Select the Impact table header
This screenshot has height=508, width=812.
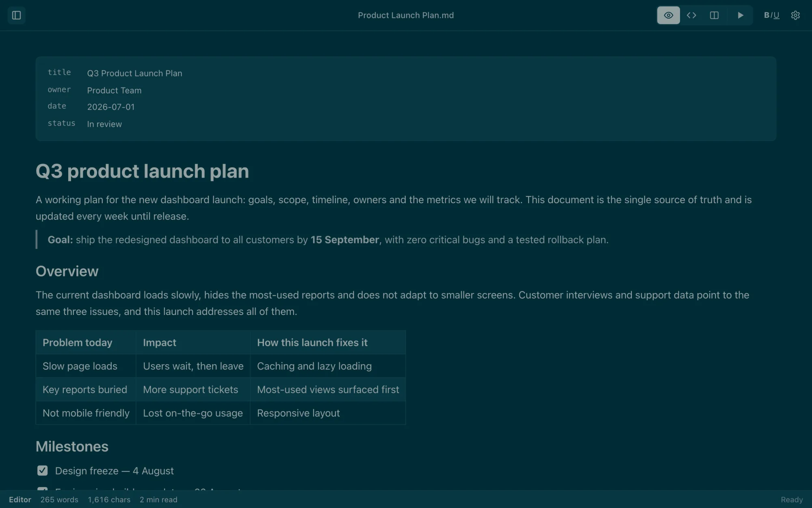pos(193,343)
